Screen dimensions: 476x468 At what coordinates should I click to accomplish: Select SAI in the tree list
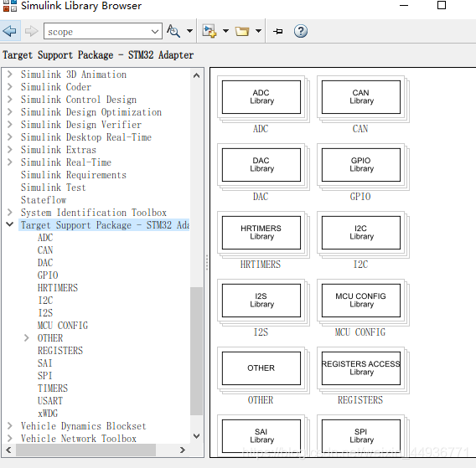pyautogui.click(x=45, y=363)
